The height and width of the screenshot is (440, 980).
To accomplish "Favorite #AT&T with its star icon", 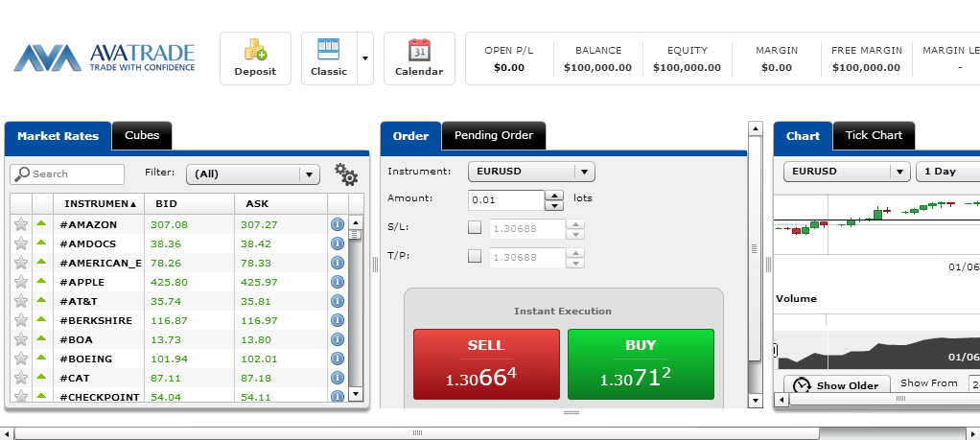I will 21,301.
